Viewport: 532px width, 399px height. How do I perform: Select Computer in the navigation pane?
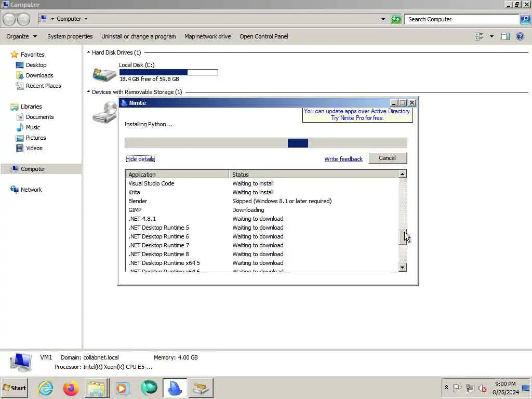tap(41, 169)
